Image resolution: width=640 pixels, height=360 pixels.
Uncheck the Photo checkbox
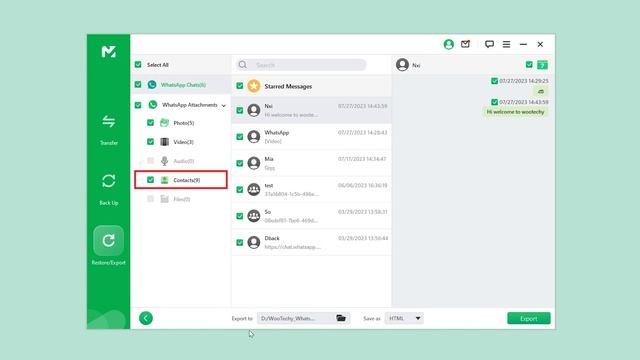click(150, 122)
